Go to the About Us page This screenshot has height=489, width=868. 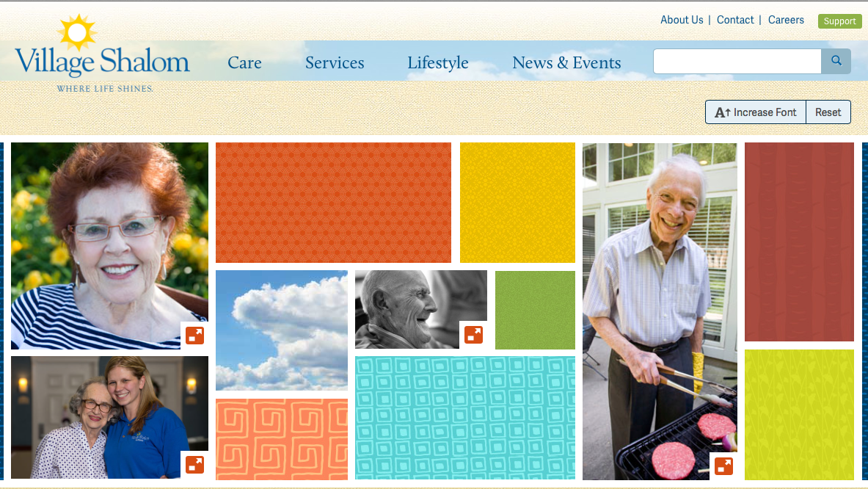(682, 20)
